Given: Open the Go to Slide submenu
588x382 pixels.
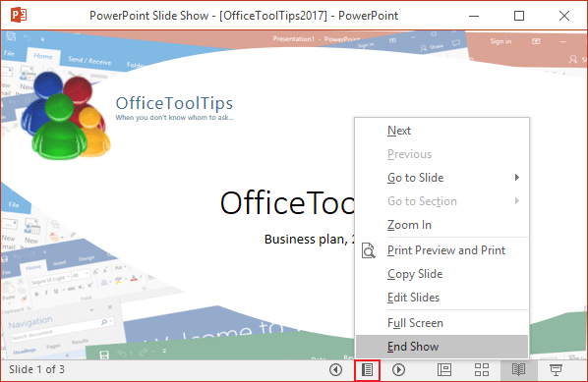Looking at the screenshot, I should (x=441, y=178).
